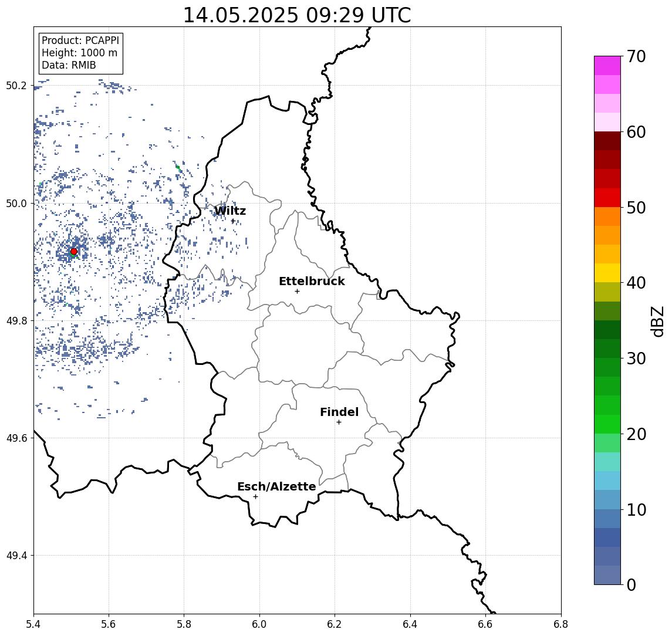Image resolution: width=672 pixels, height=636 pixels.
Task: Click the red radar location marker
Action: 74,252
